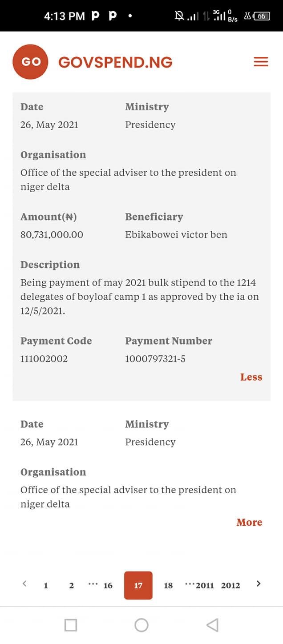Open the GOVSPEND.NG home title link
The width and height of the screenshot is (283, 644).
point(115,62)
